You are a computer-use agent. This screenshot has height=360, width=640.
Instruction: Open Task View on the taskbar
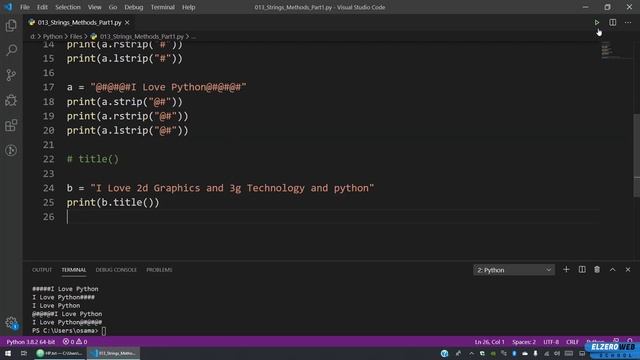24,353
